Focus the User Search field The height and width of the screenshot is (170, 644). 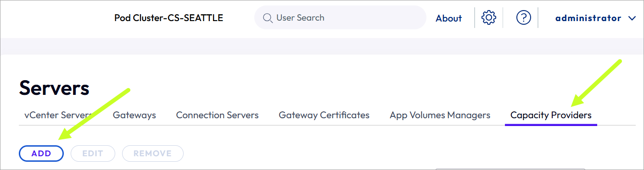tap(340, 17)
